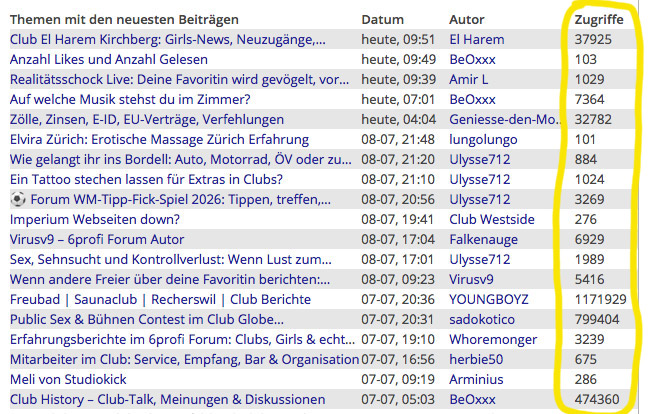Open 'Ein Tattoo stechen lassen' thread
The height and width of the screenshot is (414, 648).
146,179
